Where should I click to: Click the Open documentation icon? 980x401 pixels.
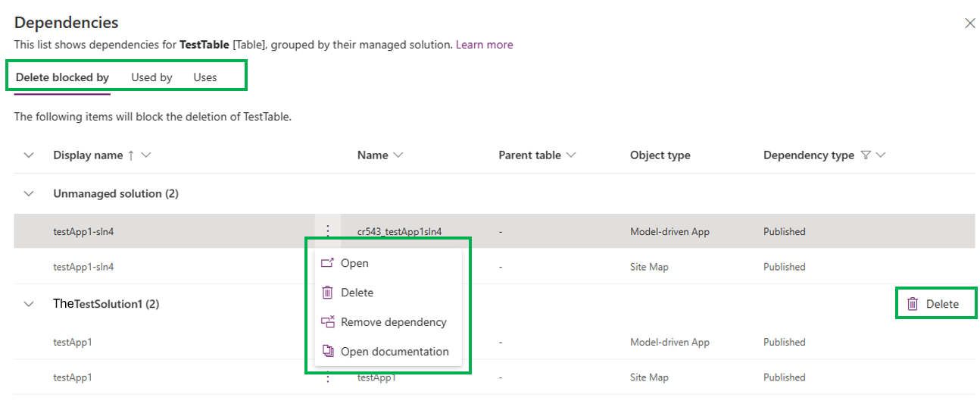pos(327,352)
